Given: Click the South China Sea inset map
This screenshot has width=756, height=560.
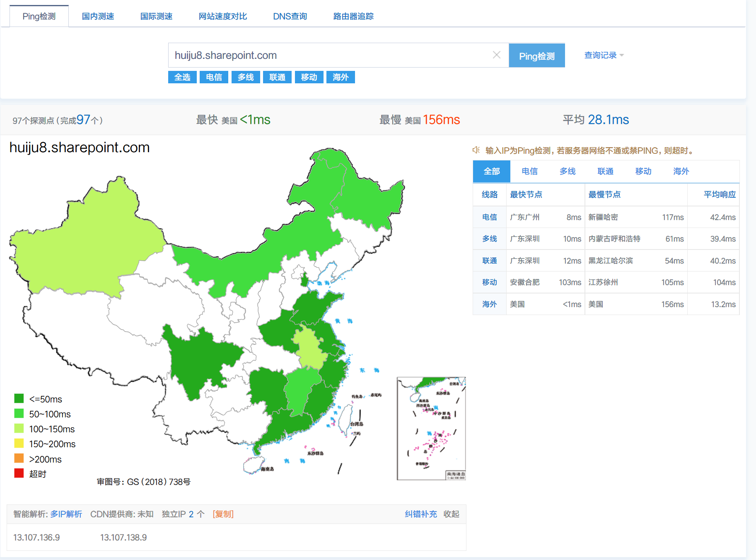Looking at the screenshot, I should pyautogui.click(x=431, y=428).
